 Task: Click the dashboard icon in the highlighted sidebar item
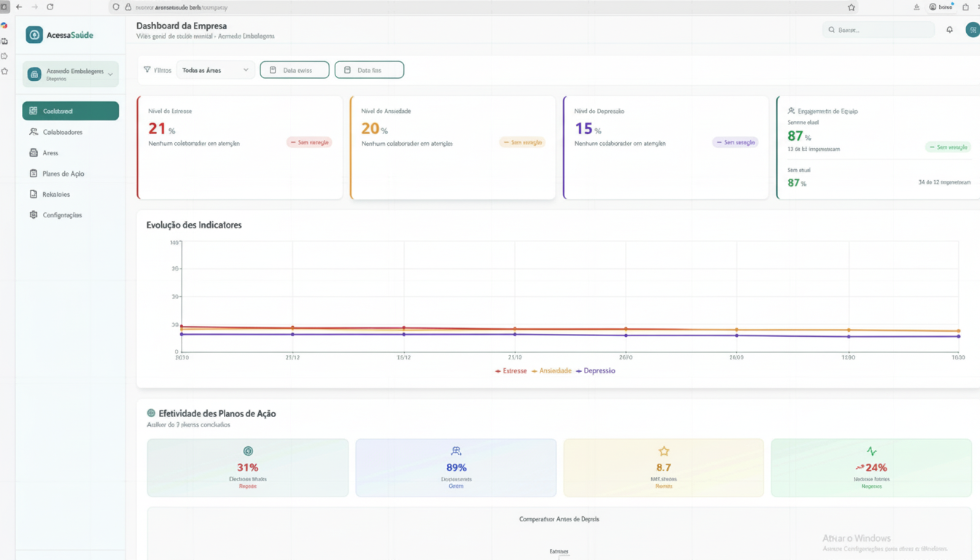34,111
